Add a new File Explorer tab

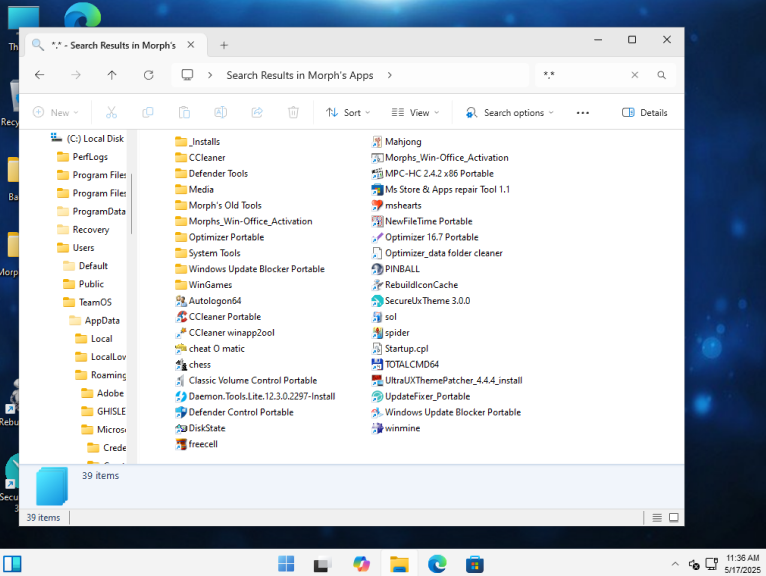pyautogui.click(x=224, y=45)
